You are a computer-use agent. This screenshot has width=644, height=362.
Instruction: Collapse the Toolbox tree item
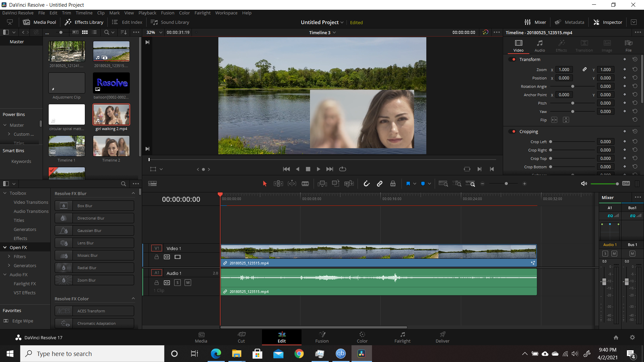5,193
